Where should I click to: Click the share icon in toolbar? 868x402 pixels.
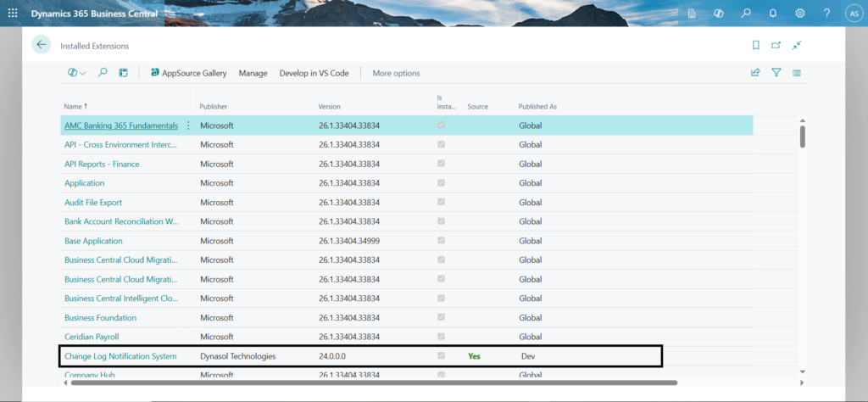click(755, 73)
